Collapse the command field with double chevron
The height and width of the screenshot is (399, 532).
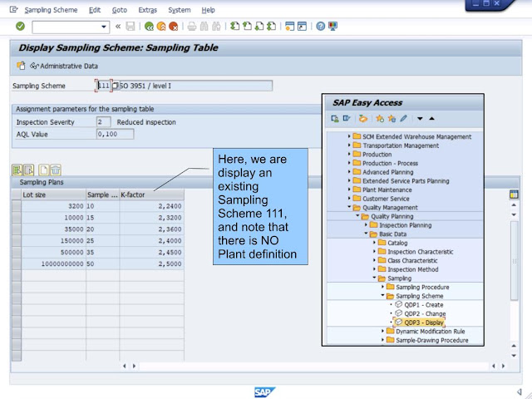[x=118, y=27]
